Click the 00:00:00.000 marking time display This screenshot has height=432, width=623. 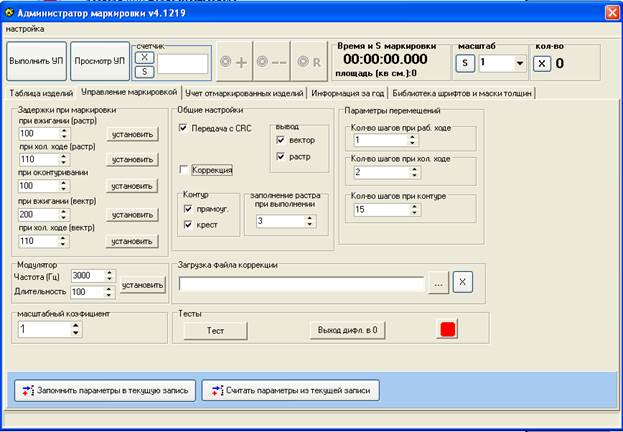385,60
